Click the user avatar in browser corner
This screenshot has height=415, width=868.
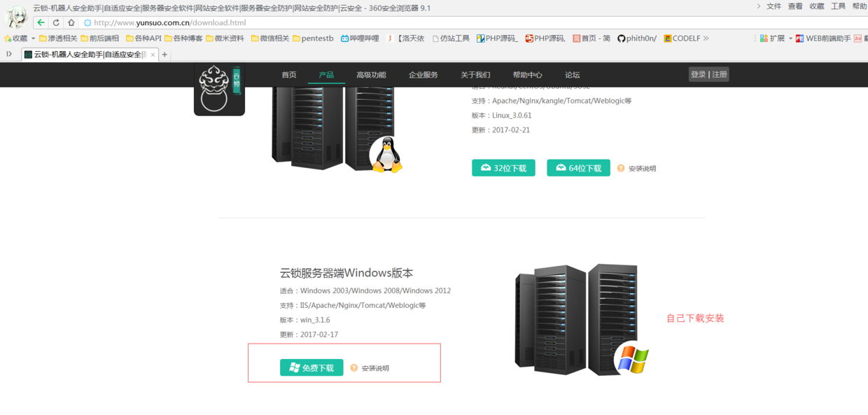(x=15, y=15)
